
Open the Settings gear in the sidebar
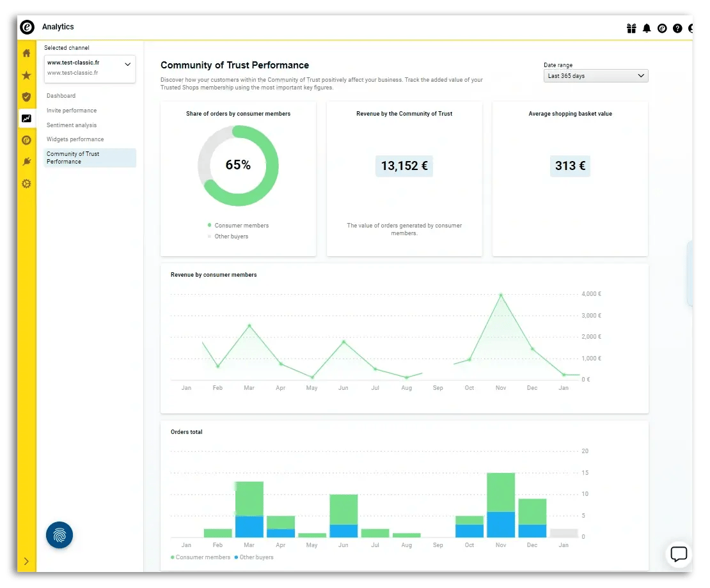pyautogui.click(x=26, y=183)
